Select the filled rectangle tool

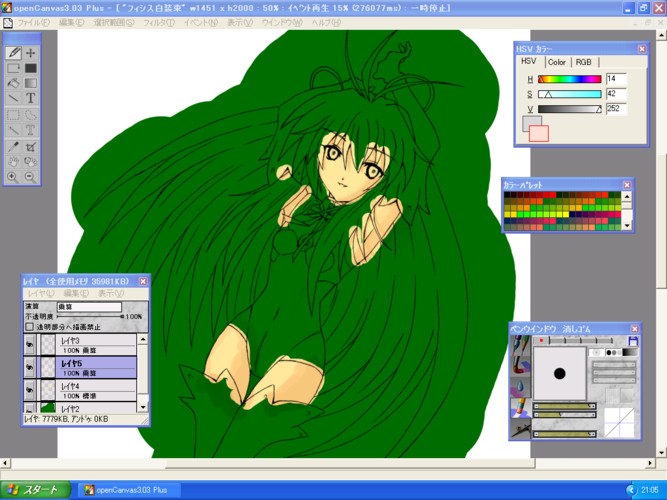point(31,68)
